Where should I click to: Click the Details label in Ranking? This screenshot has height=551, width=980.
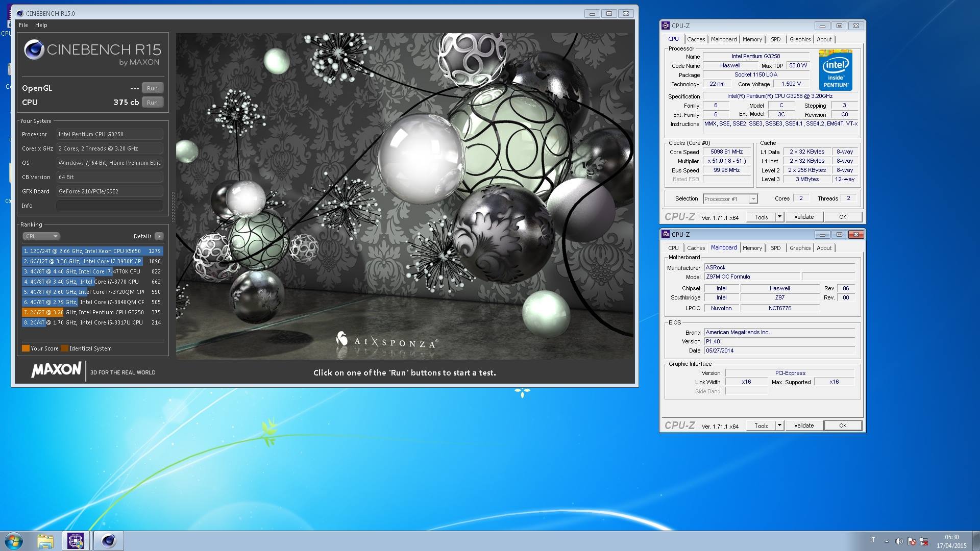(x=142, y=236)
